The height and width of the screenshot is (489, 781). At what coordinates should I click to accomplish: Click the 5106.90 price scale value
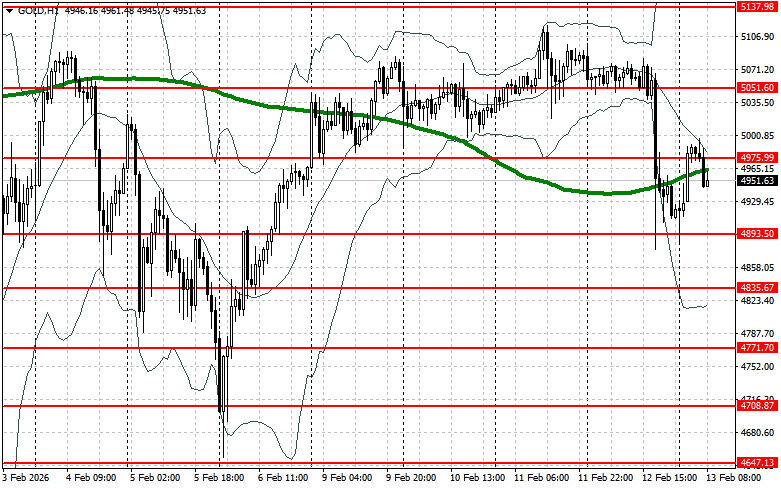757,37
